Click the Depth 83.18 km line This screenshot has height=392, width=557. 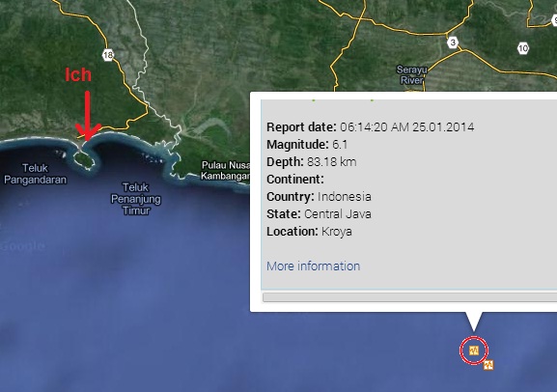(311, 161)
